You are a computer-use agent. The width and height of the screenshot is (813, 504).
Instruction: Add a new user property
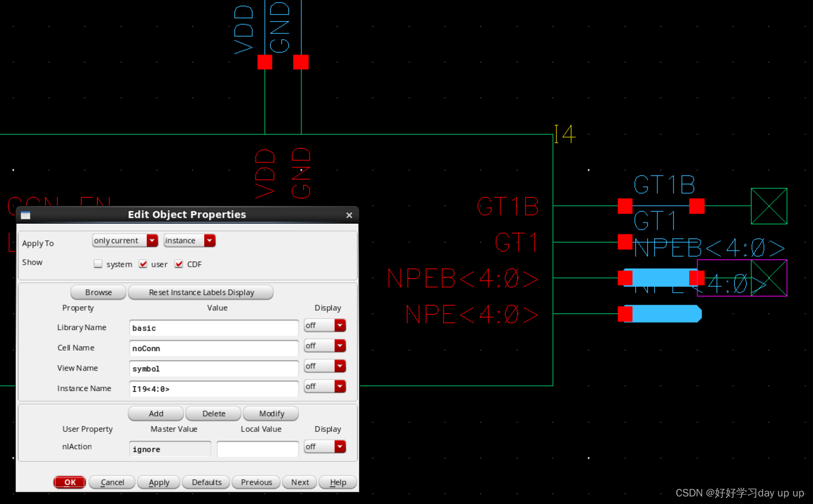tap(156, 413)
